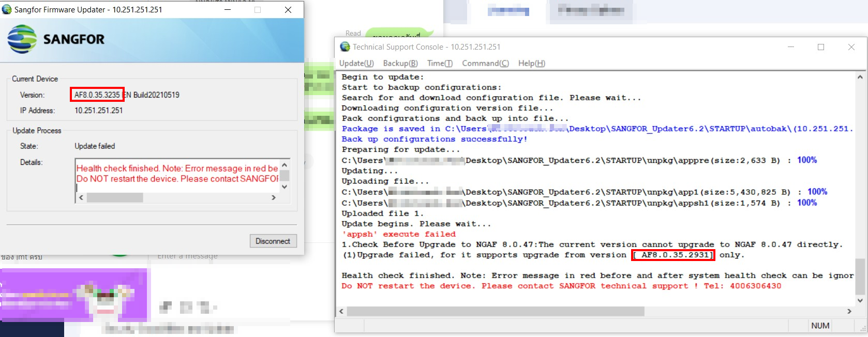Image resolution: width=868 pixels, height=337 pixels.
Task: Click the "'appsh' execute failed" log line
Action: tap(399, 234)
